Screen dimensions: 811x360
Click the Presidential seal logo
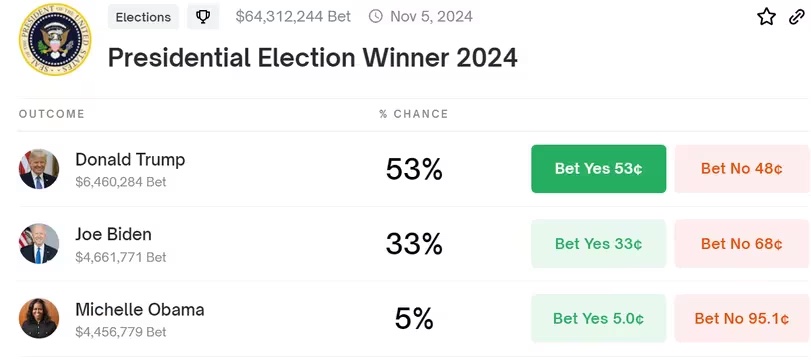[x=55, y=39]
